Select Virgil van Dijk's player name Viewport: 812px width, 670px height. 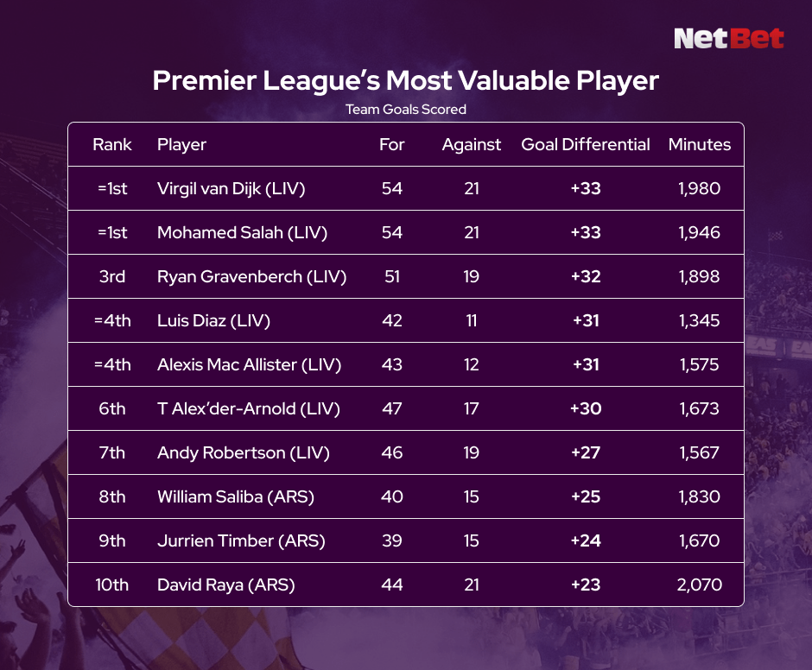pyautogui.click(x=231, y=188)
